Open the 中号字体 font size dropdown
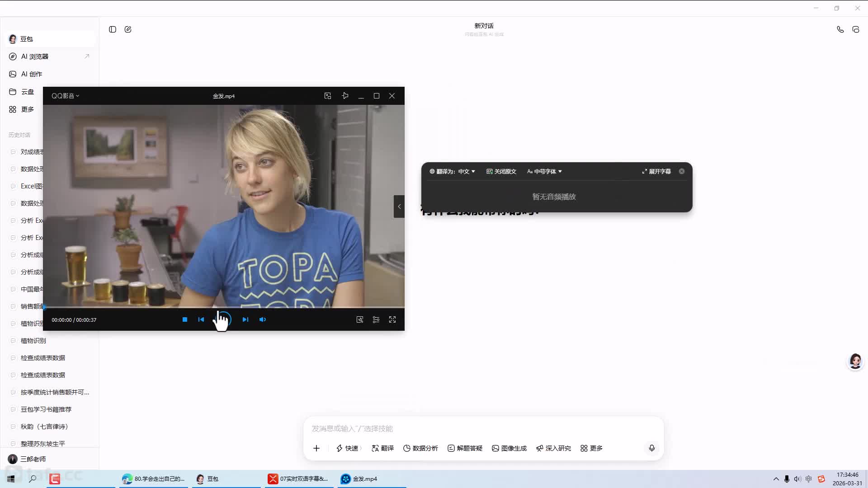The width and height of the screenshot is (868, 488). 544,171
